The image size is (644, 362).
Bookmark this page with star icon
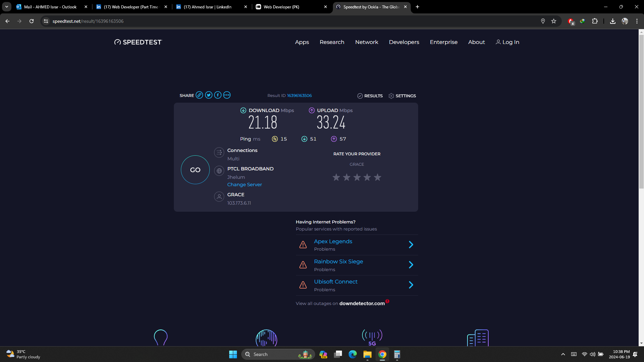click(554, 21)
